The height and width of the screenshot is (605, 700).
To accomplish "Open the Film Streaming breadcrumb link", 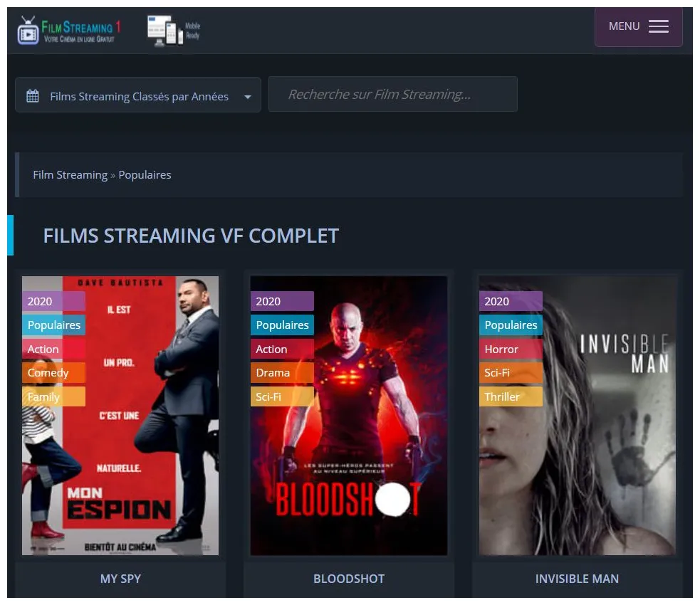I will coord(70,174).
